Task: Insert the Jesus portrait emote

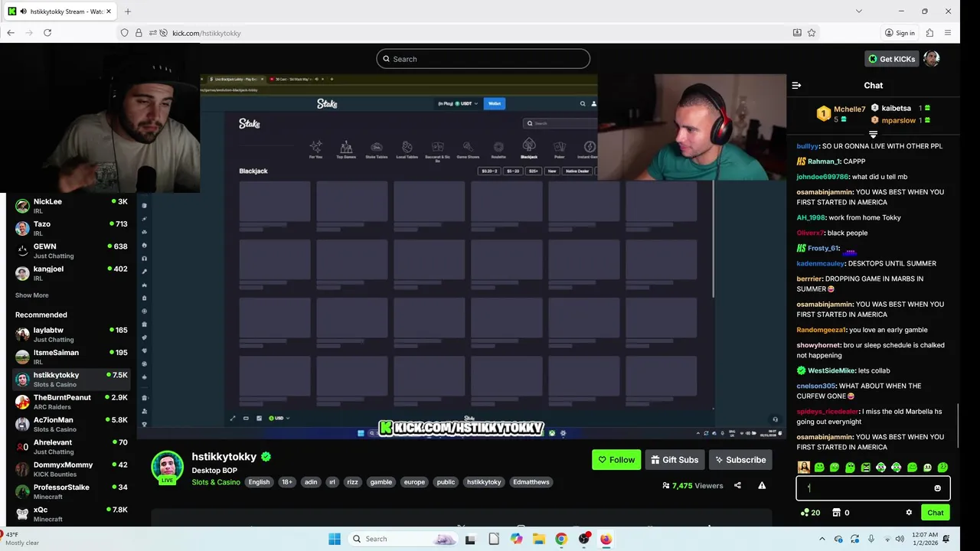Action: point(804,468)
